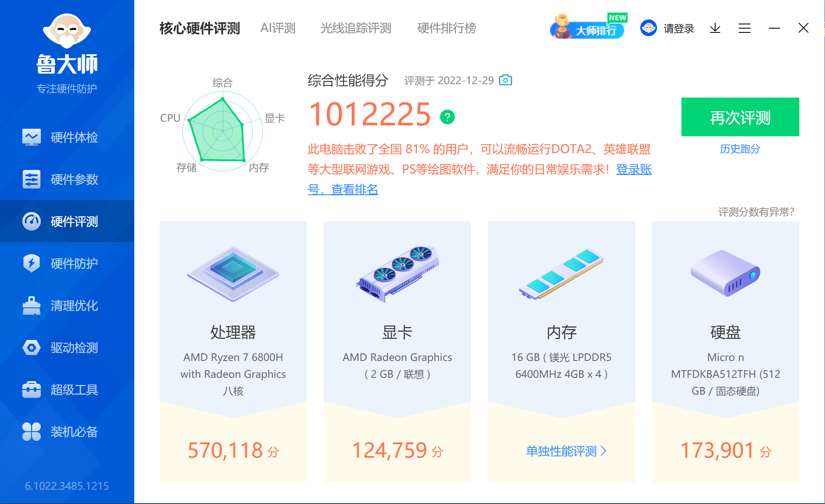Click hard disk score 173,901 分
Screen dimensions: 825x504
pyautogui.click(x=726, y=451)
